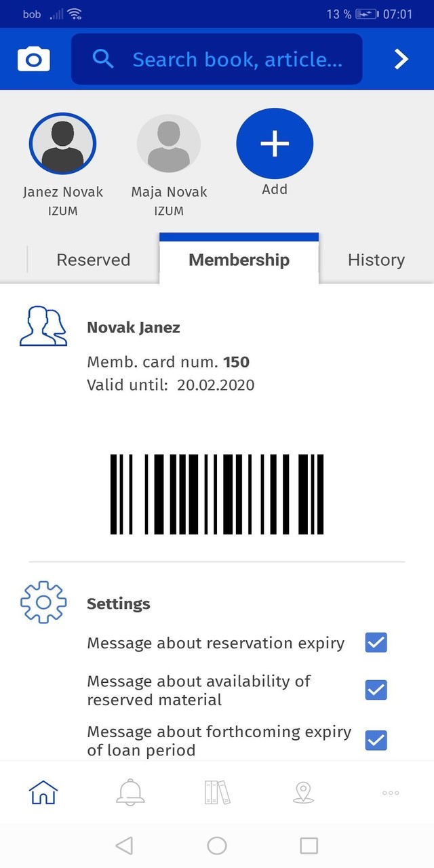Click the Settings gear icon

tap(43, 601)
